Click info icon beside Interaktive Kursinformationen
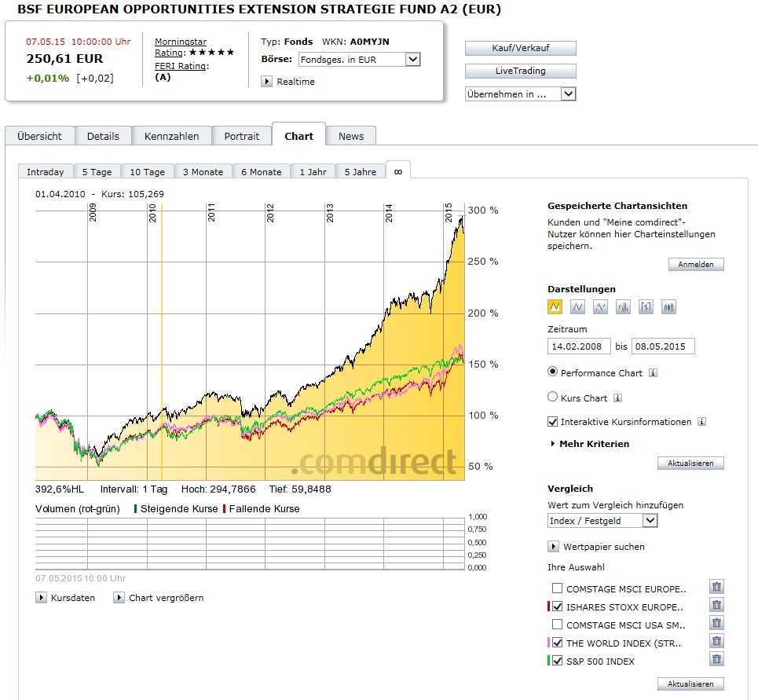 [x=701, y=422]
